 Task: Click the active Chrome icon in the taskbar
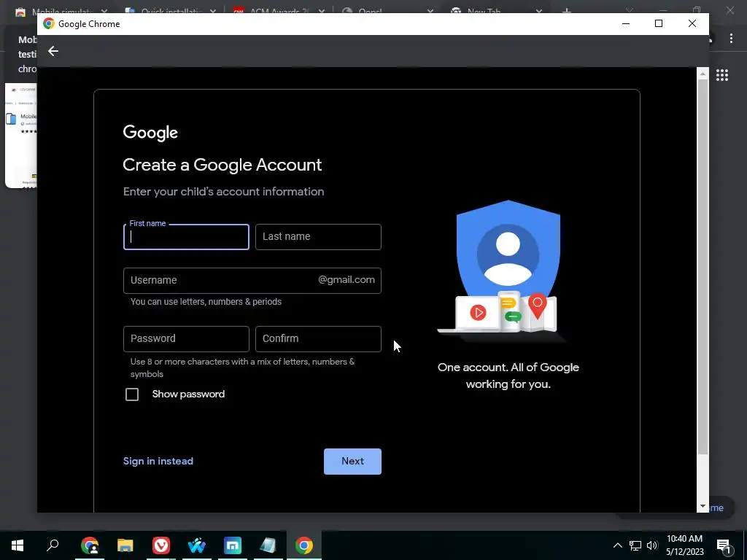[304, 545]
